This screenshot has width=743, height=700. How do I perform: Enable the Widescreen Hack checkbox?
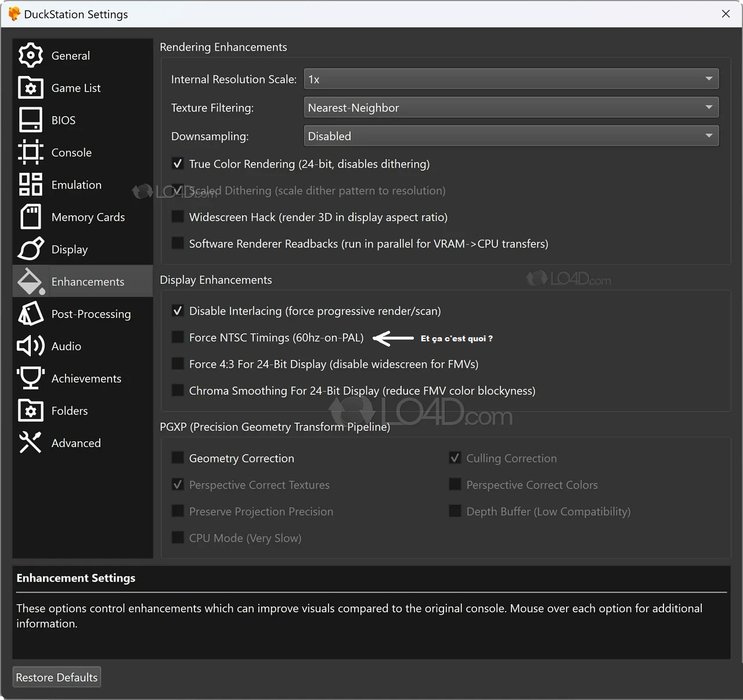(x=178, y=217)
